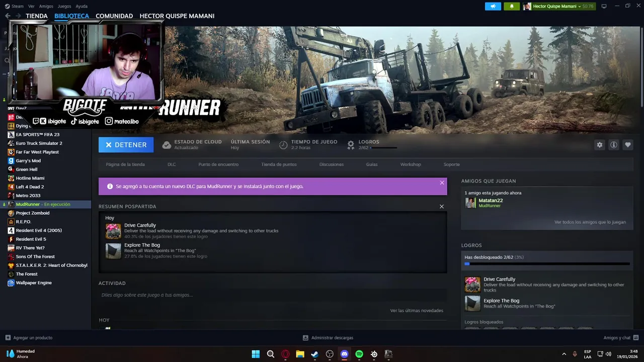Open Ver las últimas novedades link

tap(417, 311)
